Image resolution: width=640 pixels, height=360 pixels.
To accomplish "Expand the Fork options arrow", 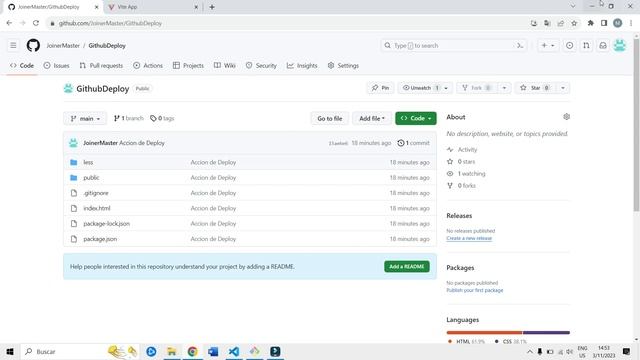I will tap(504, 88).
